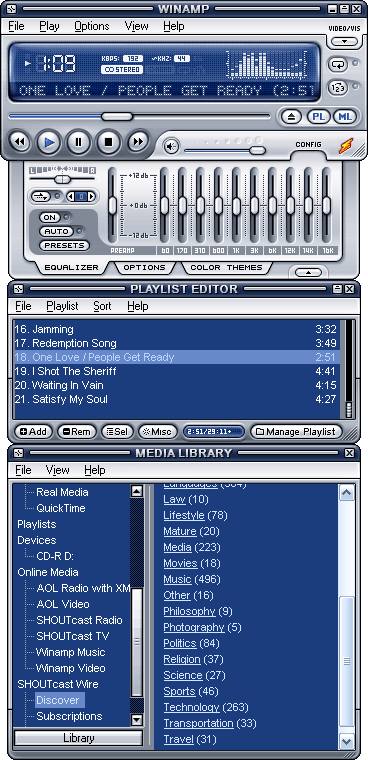Select track 21 Satisfy My Soul
This screenshot has height=760, width=368.
click(177, 399)
